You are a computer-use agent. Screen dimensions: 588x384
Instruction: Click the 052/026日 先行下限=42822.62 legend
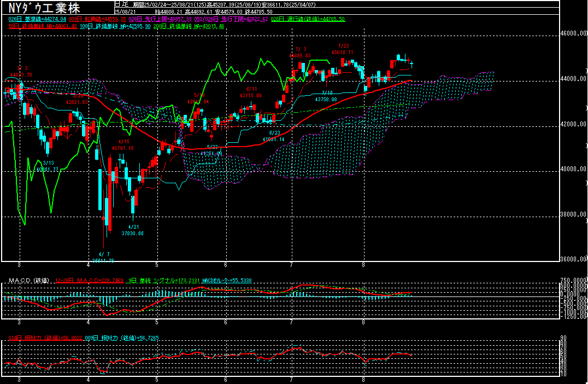click(x=231, y=19)
